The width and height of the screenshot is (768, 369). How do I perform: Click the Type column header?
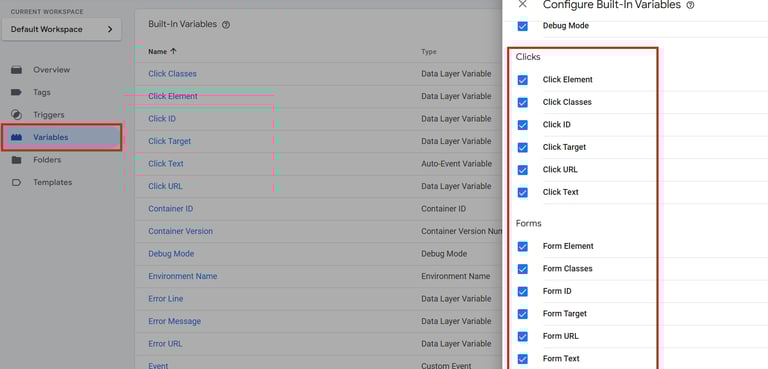coord(429,51)
